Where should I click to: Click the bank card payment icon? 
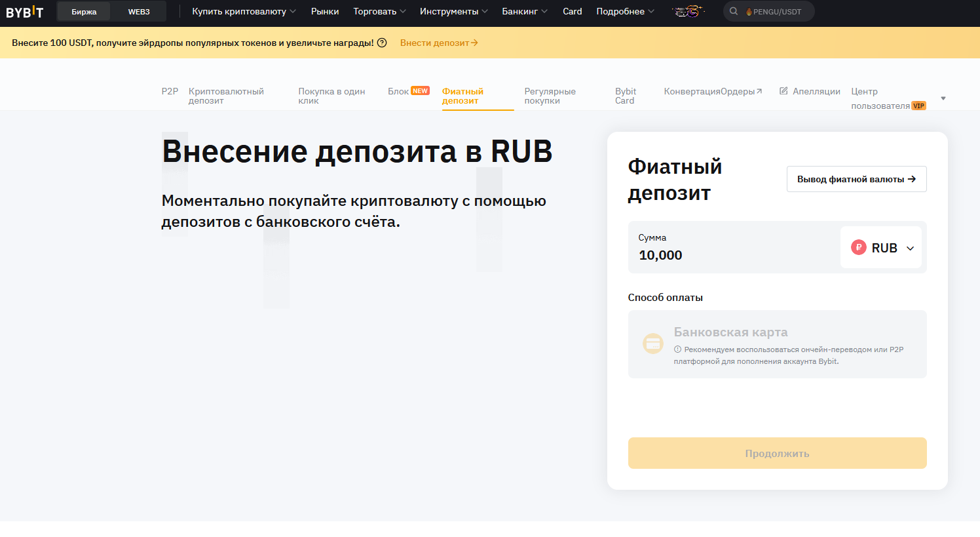(x=652, y=344)
